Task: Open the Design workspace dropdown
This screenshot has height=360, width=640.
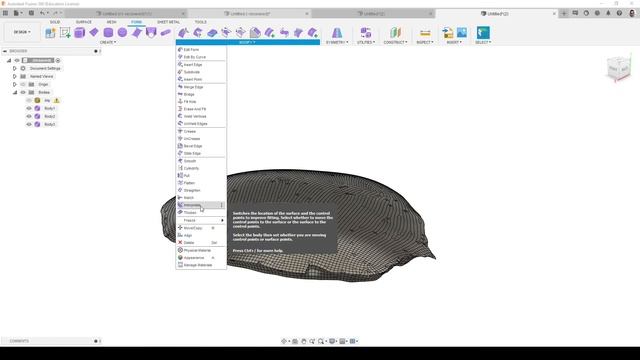Action: coord(22,32)
